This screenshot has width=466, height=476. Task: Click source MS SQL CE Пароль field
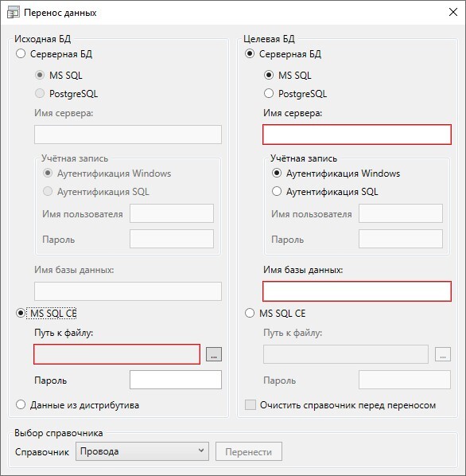(176, 380)
